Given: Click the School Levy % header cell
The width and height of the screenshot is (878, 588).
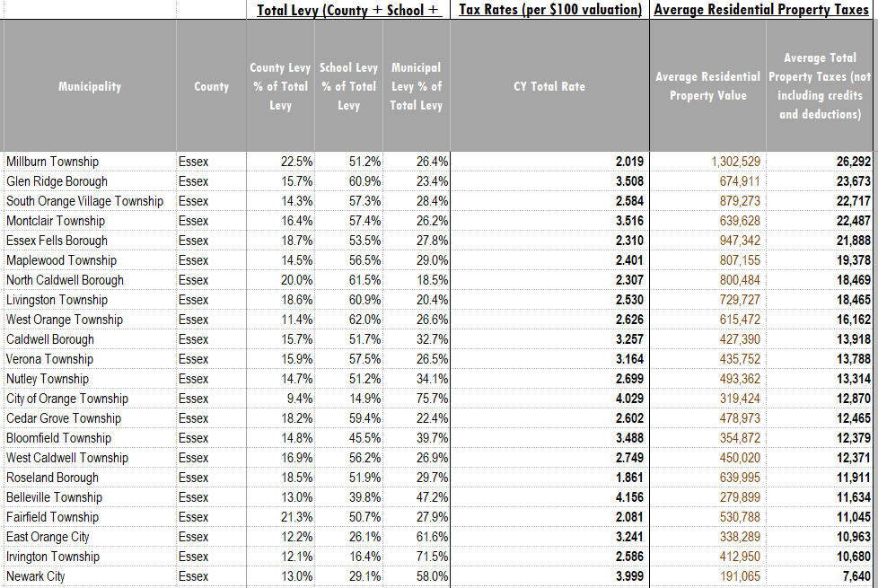Looking at the screenshot, I should [x=348, y=86].
